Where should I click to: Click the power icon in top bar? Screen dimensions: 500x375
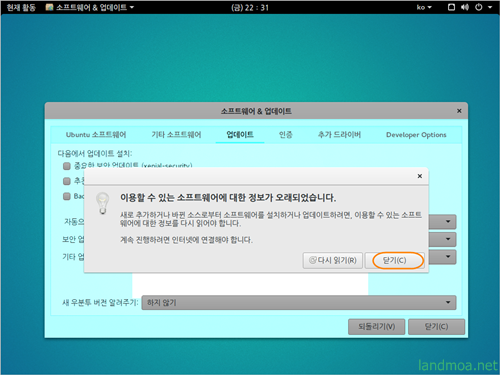(479, 7)
